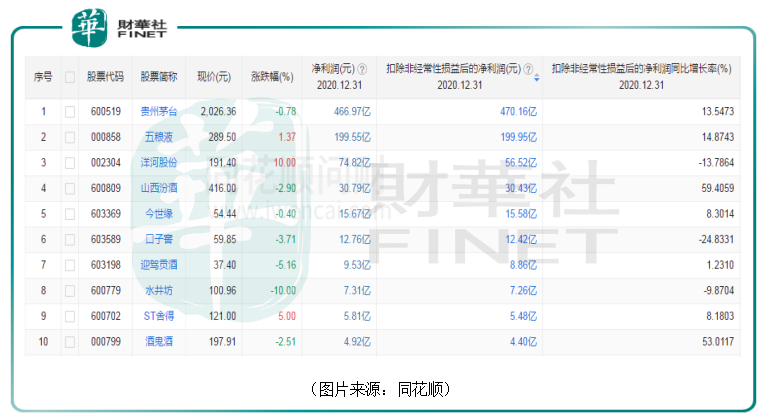This screenshot has height=419, width=765.
Task: Click adjusted profit value 4.40亿
Action: pos(523,341)
